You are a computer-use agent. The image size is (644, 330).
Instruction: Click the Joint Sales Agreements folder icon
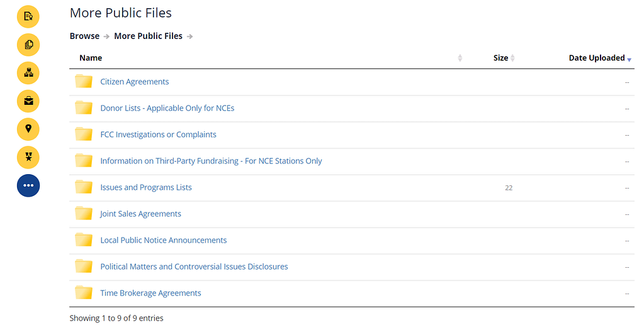(84, 214)
